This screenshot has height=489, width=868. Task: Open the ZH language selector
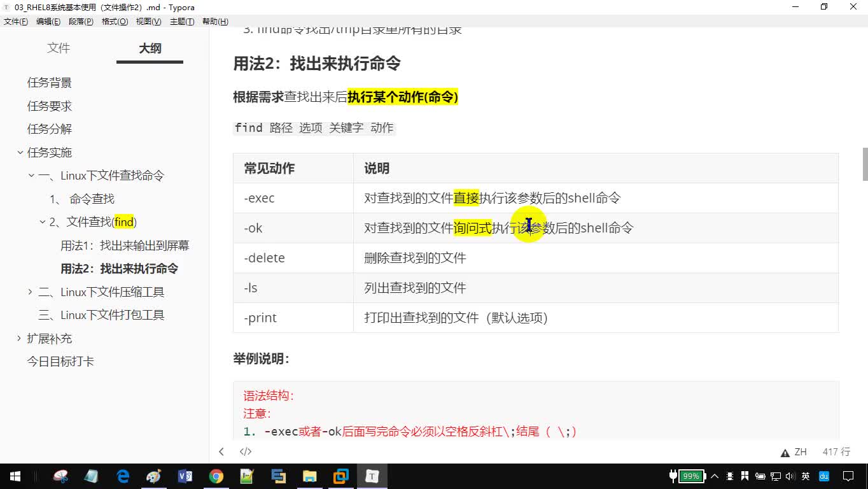[801, 452]
